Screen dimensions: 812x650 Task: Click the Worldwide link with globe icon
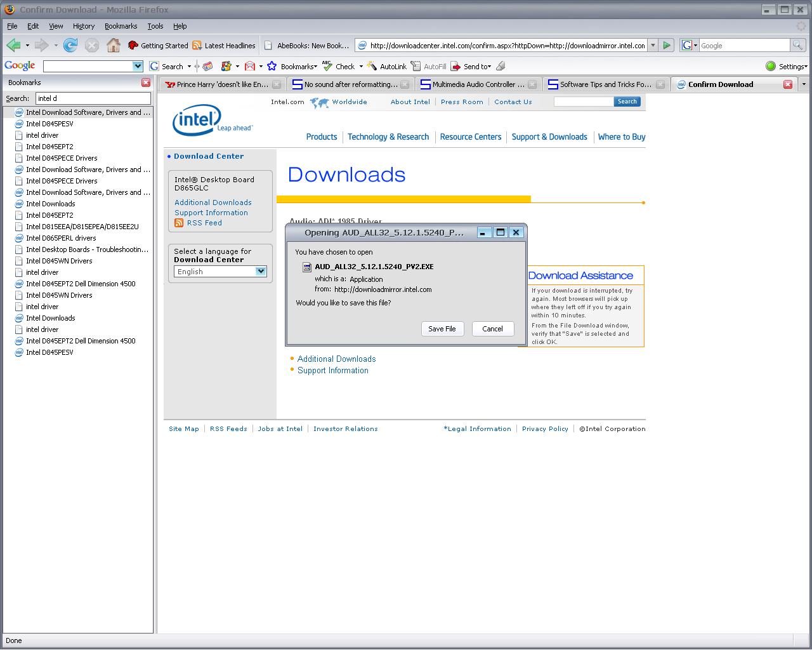(339, 102)
